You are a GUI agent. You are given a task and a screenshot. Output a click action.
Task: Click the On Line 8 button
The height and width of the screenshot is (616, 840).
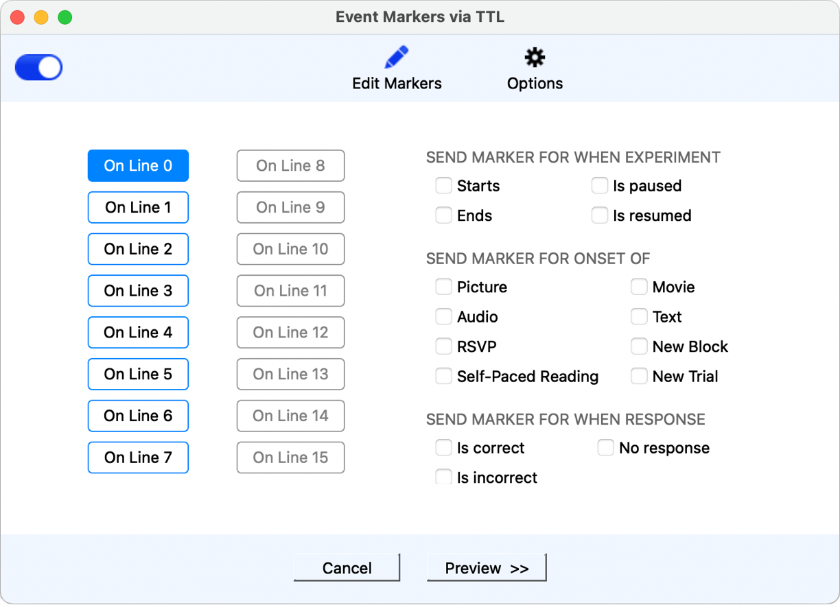coord(290,166)
